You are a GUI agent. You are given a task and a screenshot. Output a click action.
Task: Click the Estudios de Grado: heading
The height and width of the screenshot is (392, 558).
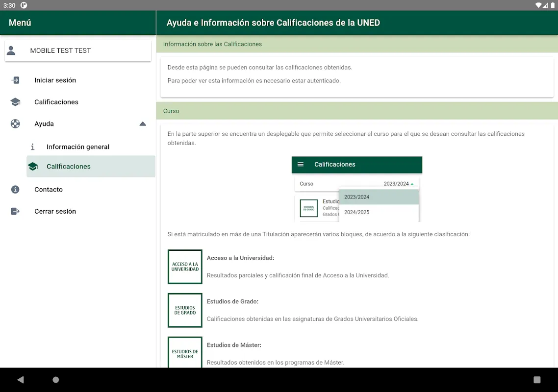tap(233, 302)
